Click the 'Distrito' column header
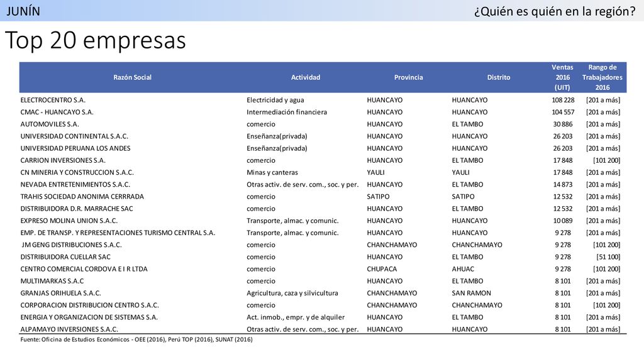Screen dimensions: 644x362 click(x=499, y=77)
